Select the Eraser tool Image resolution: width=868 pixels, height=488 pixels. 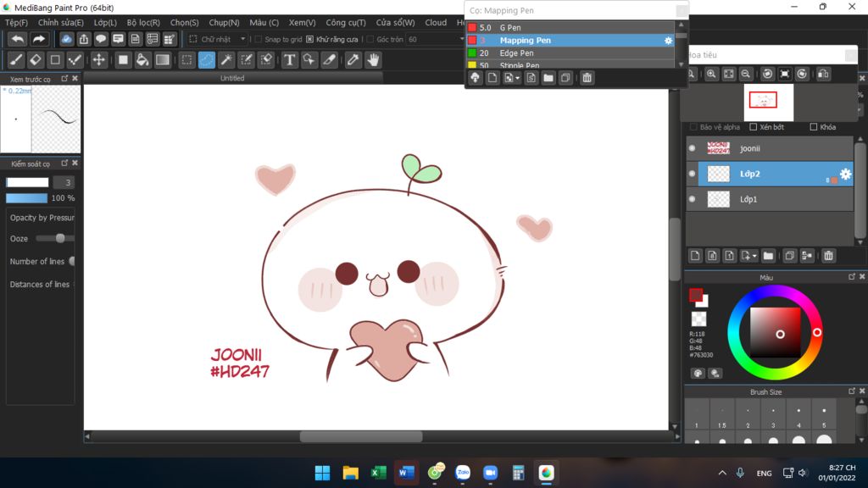tap(36, 60)
